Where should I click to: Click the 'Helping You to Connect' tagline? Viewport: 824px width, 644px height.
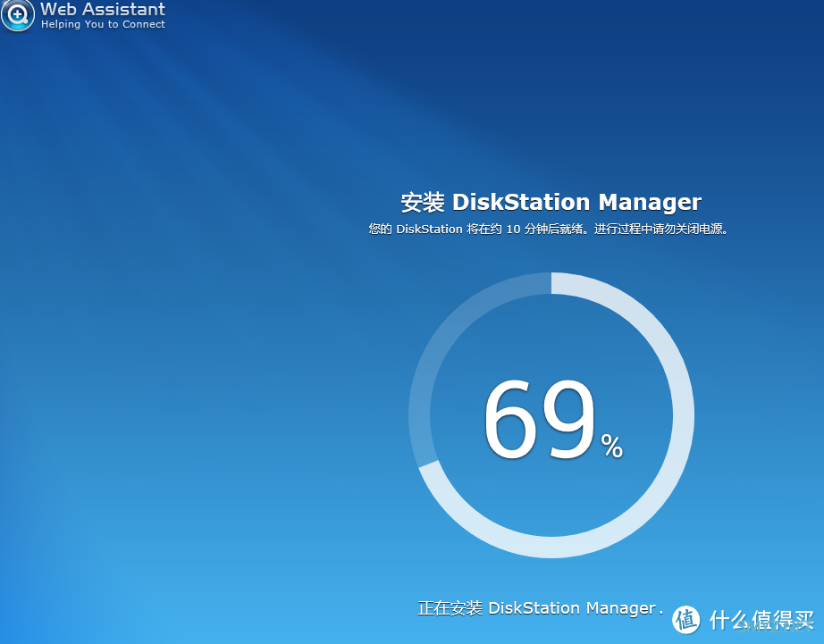(103, 24)
